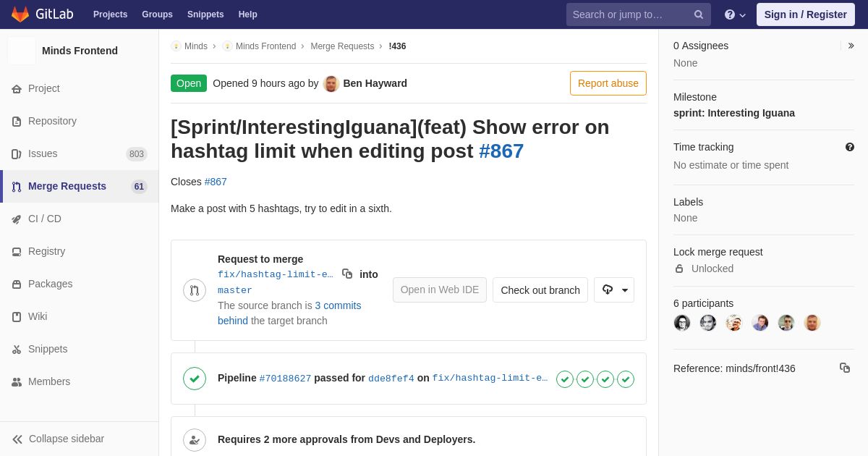Open source branch fix/hashtag-limit-e… in request box
Screen dimensions: 868x456
[x=276, y=274]
